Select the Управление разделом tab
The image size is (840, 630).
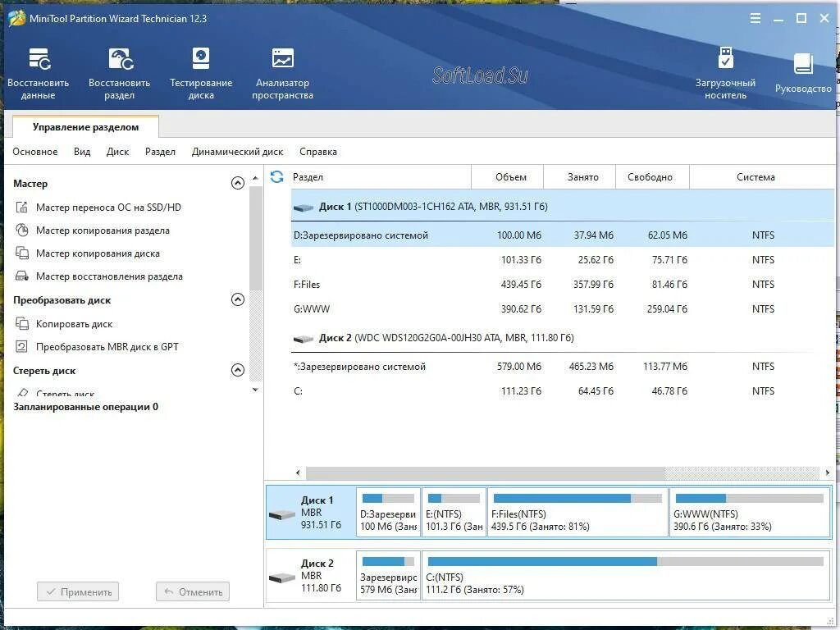[85, 127]
